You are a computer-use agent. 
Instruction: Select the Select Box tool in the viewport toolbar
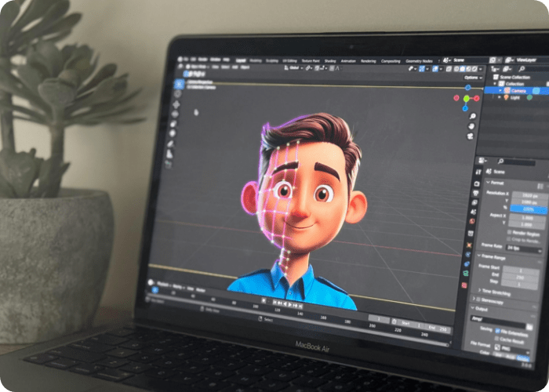point(179,84)
